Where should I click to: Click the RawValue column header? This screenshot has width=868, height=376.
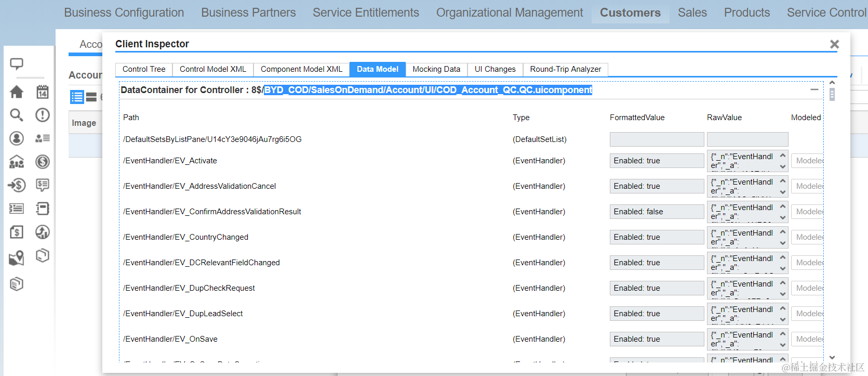[x=724, y=118]
